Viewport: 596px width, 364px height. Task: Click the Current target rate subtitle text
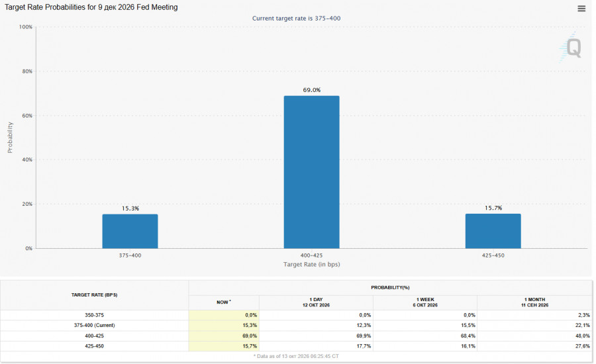coord(297,19)
